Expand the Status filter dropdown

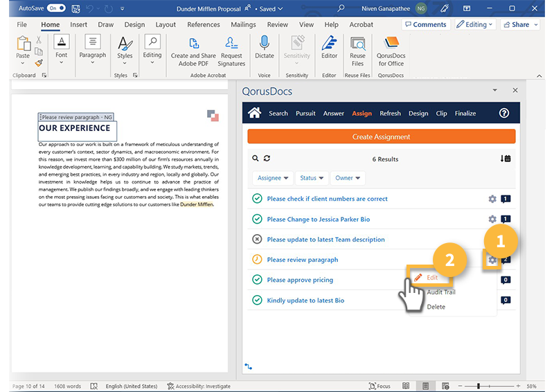(x=311, y=178)
